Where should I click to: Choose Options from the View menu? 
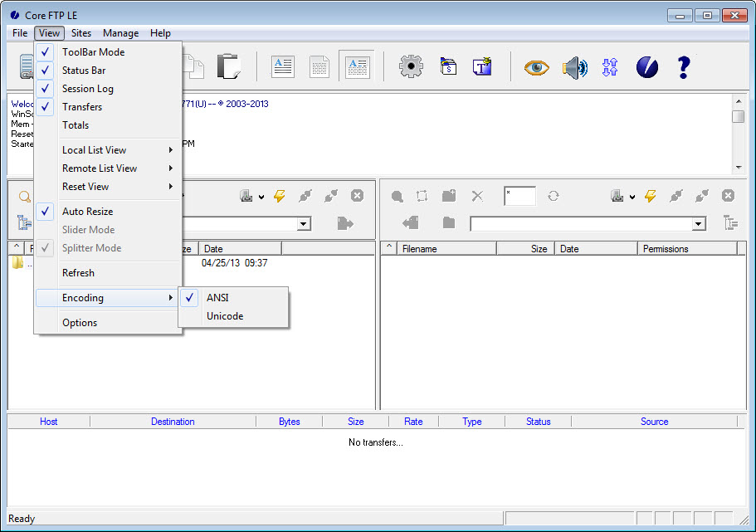[108, 323]
